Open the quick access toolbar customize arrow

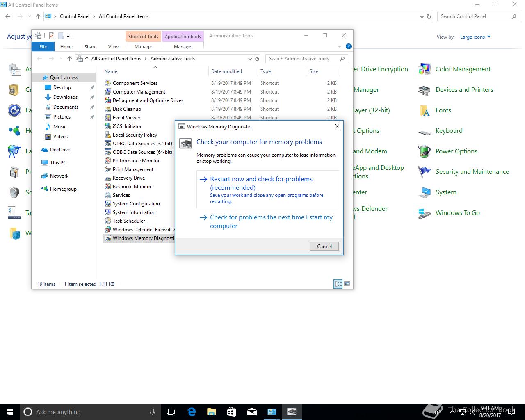click(x=68, y=36)
